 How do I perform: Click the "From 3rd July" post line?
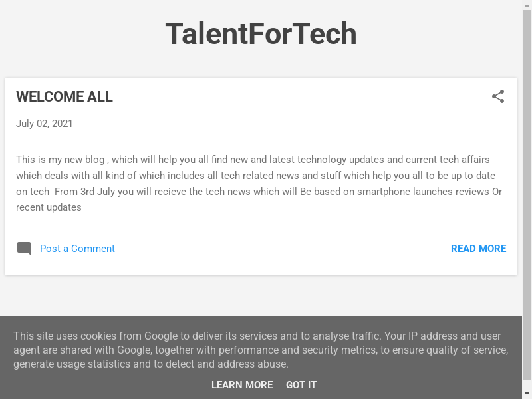tap(259, 192)
